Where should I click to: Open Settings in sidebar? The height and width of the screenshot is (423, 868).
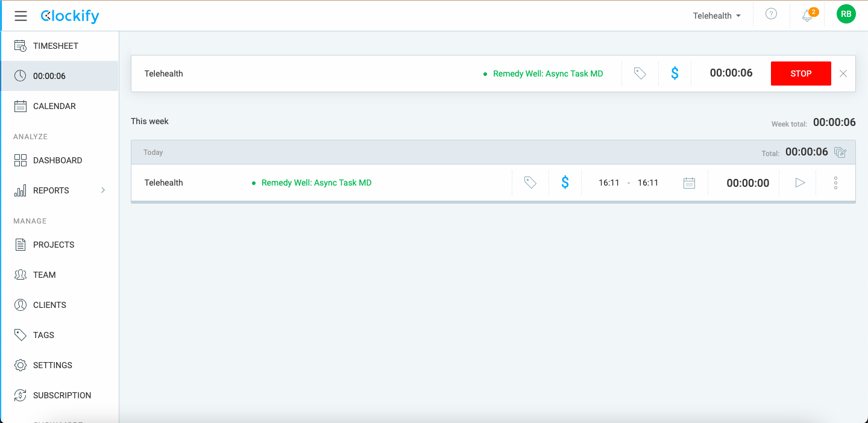point(60,365)
